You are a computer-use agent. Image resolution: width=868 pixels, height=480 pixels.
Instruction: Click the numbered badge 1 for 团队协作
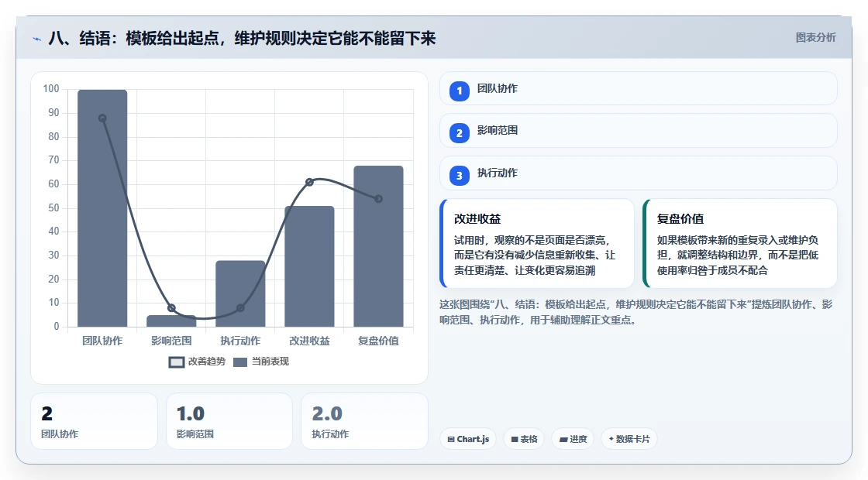[459, 91]
